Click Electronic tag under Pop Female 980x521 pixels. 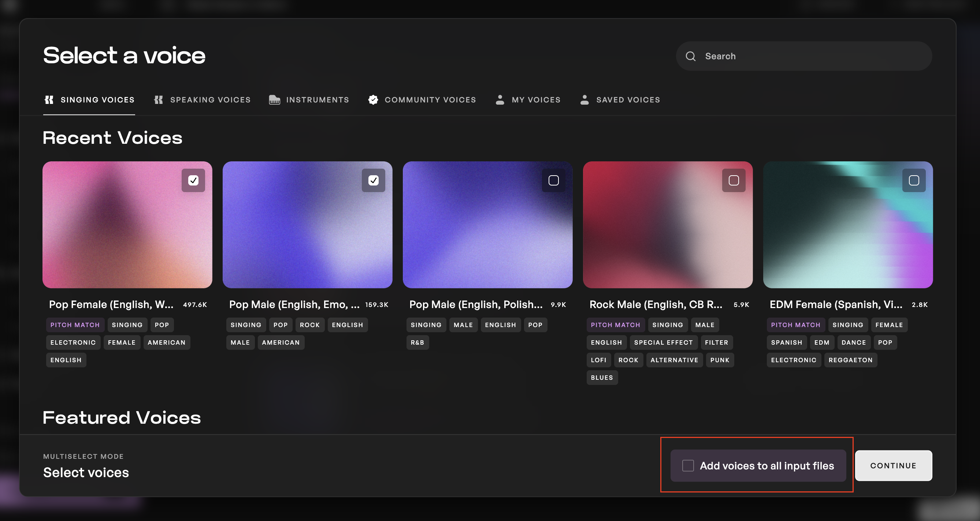pyautogui.click(x=73, y=342)
